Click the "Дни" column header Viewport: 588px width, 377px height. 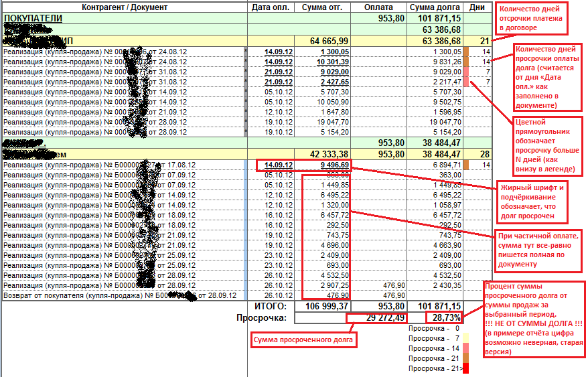tap(477, 7)
